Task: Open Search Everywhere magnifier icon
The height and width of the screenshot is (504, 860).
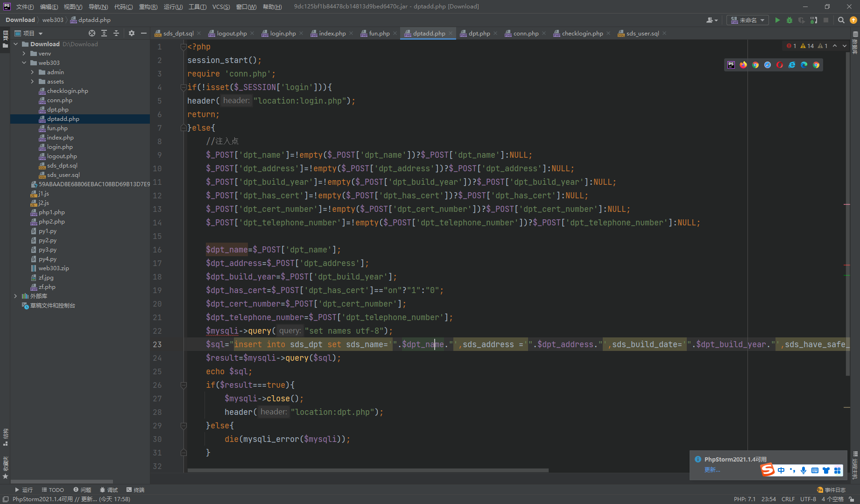Action: tap(841, 20)
